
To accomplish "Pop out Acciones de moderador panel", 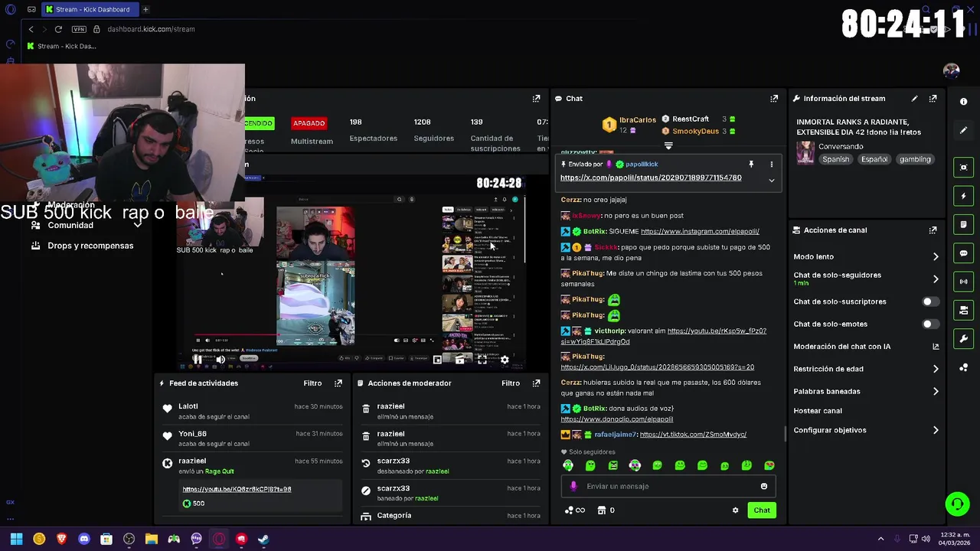I will pyautogui.click(x=536, y=383).
